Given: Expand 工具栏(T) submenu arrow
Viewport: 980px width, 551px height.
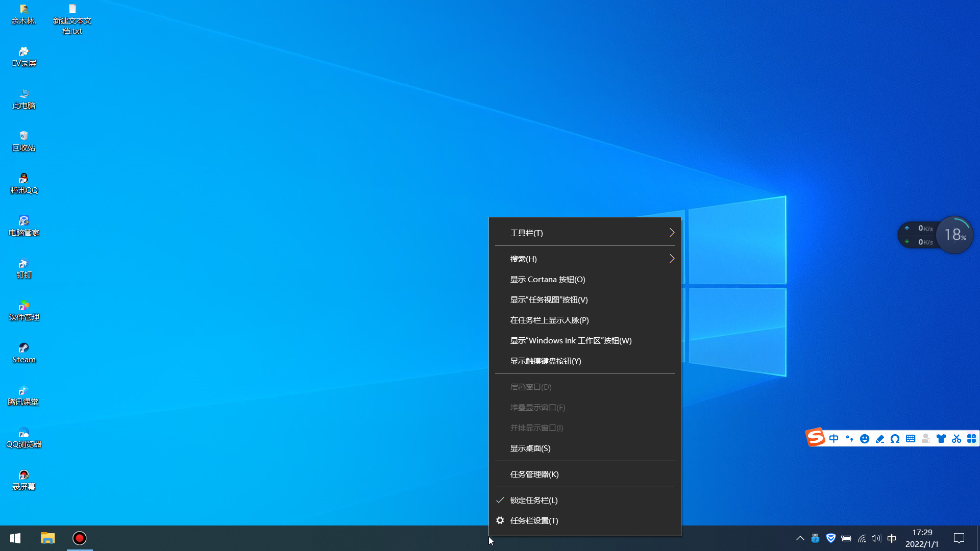Looking at the screenshot, I should coord(672,233).
